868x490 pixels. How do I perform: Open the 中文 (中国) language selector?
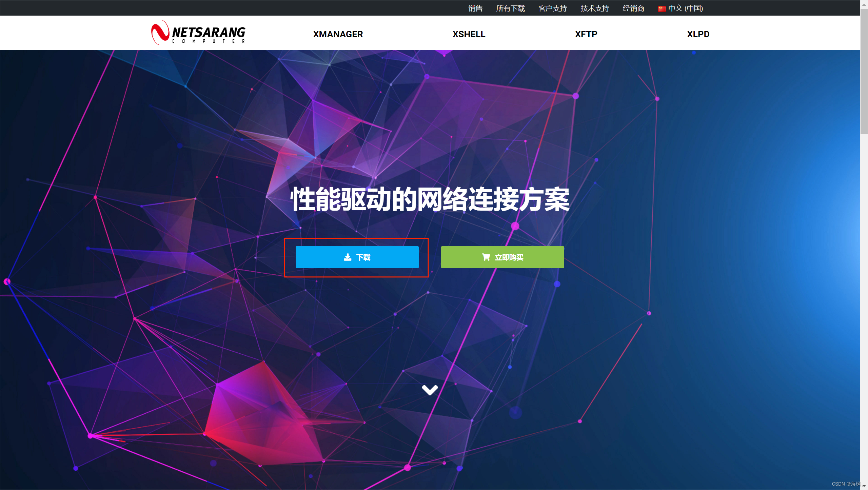tap(680, 8)
